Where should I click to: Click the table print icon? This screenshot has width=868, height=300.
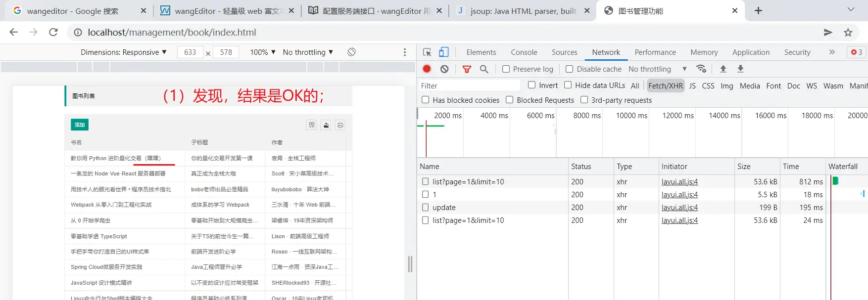[x=340, y=125]
